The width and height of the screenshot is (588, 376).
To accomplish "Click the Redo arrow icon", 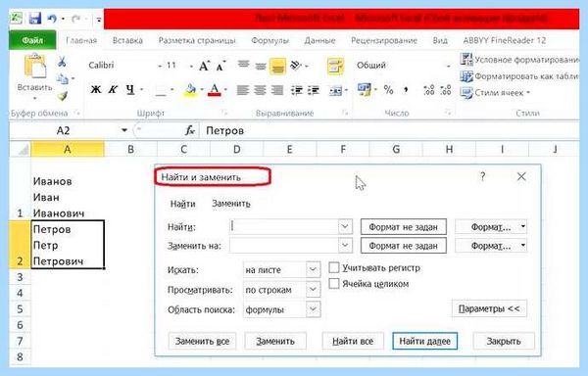I will 75,19.
